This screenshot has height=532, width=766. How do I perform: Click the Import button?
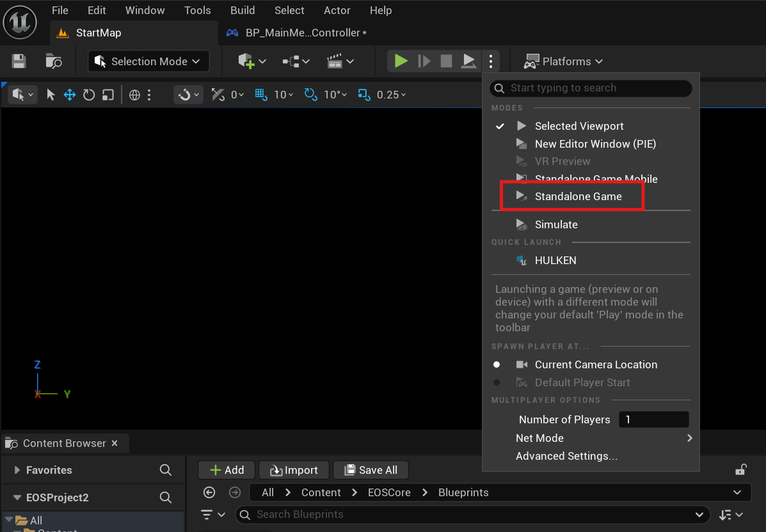click(x=294, y=470)
